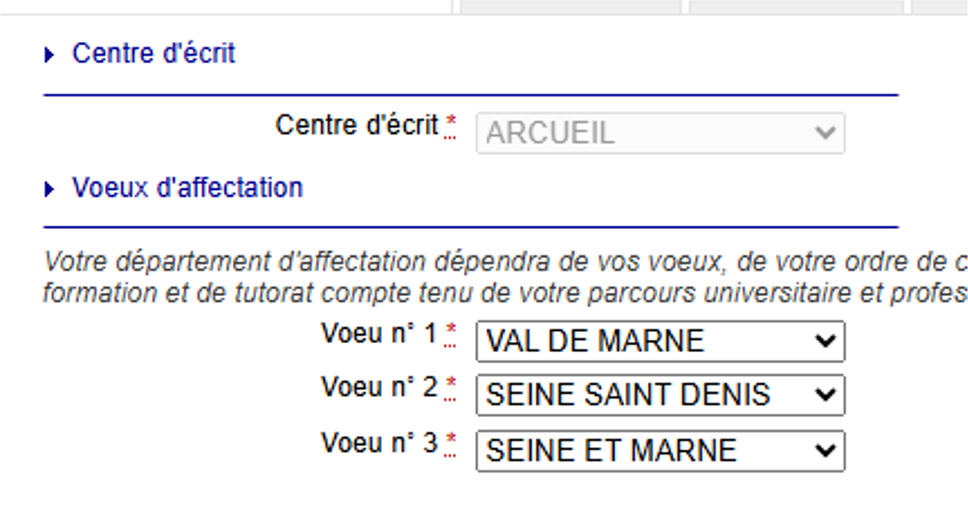The height and width of the screenshot is (508, 968).
Task: Click the chevron arrow on SEINE SAINT DENIS select
Action: click(825, 395)
